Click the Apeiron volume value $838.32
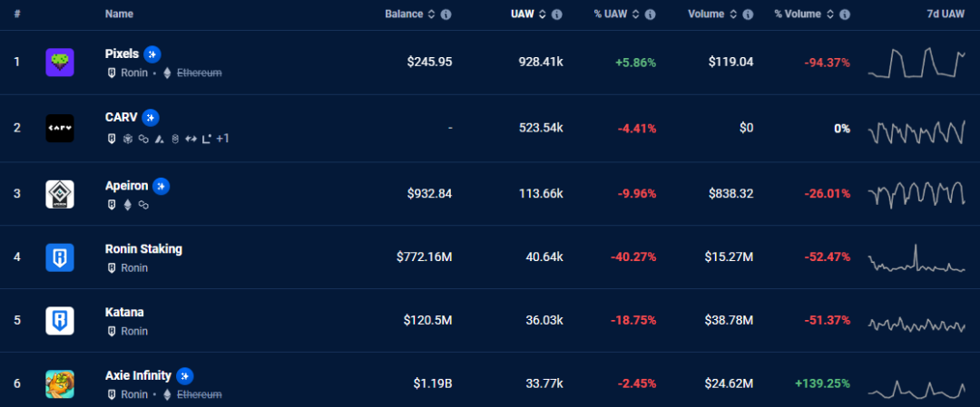The height and width of the screenshot is (407, 980). pos(731,193)
